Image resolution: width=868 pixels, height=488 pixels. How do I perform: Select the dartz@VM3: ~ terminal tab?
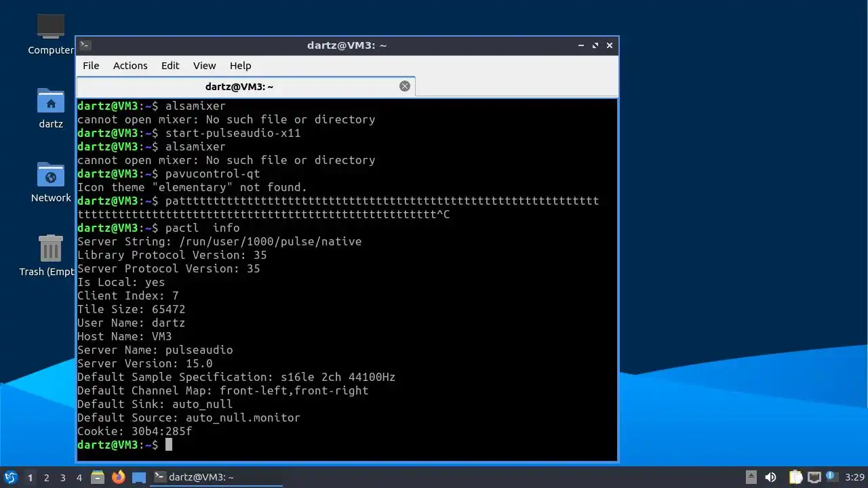tap(245, 87)
